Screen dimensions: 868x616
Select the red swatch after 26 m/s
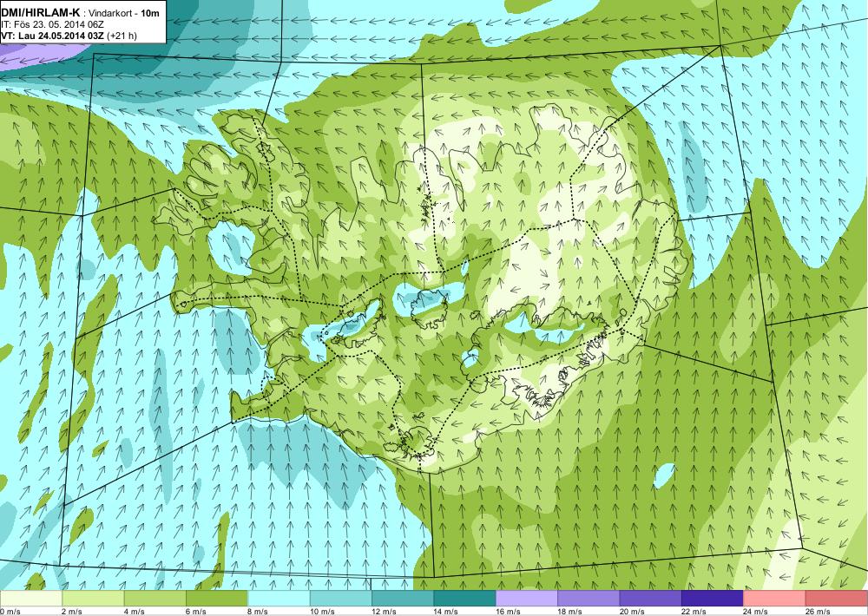(x=837, y=599)
